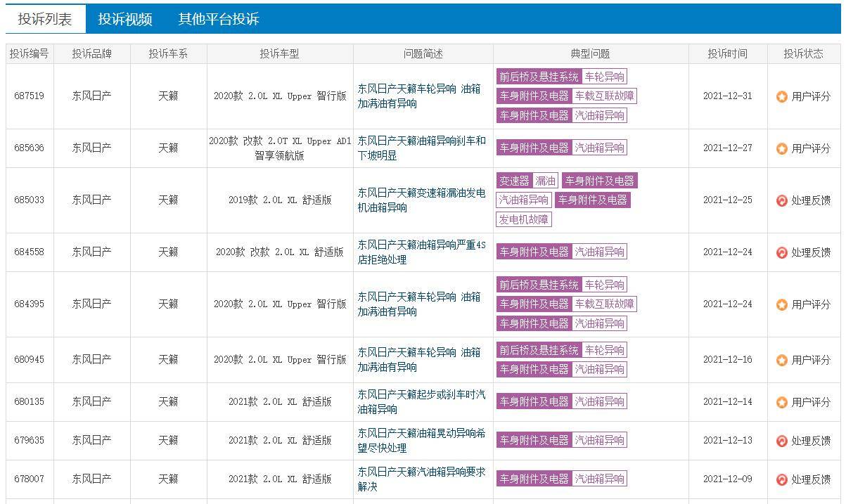This screenshot has width=846, height=504.
Task: Click the star icon for complaint 684395
Action: point(781,304)
